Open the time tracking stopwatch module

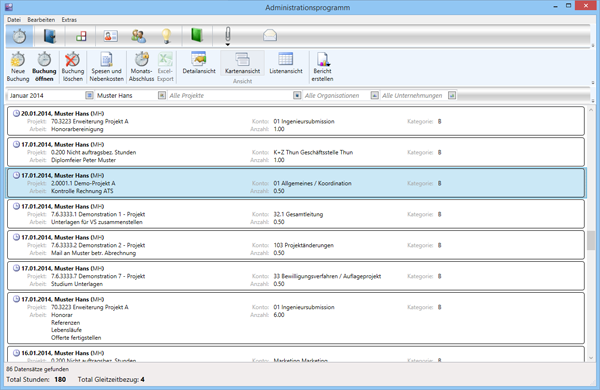19,36
